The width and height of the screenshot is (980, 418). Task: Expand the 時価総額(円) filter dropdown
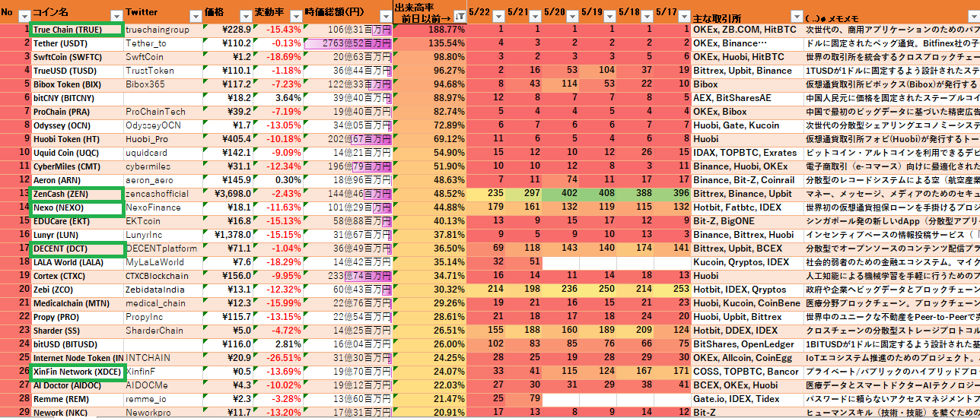pyautogui.click(x=384, y=16)
